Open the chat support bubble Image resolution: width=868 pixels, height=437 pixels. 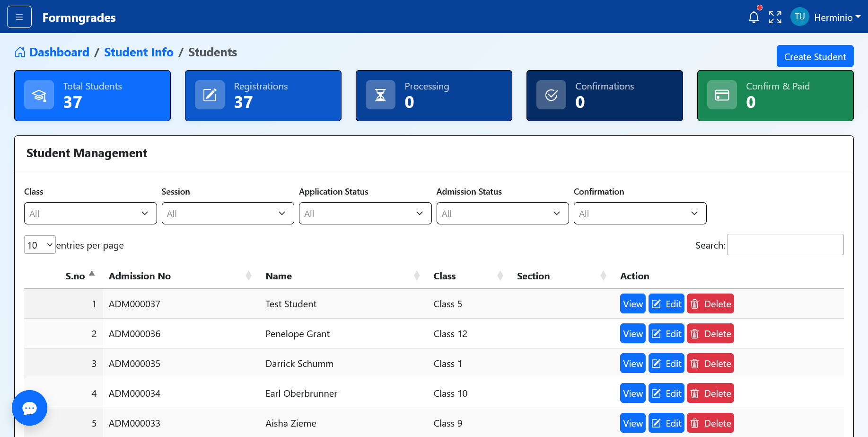[x=29, y=408]
